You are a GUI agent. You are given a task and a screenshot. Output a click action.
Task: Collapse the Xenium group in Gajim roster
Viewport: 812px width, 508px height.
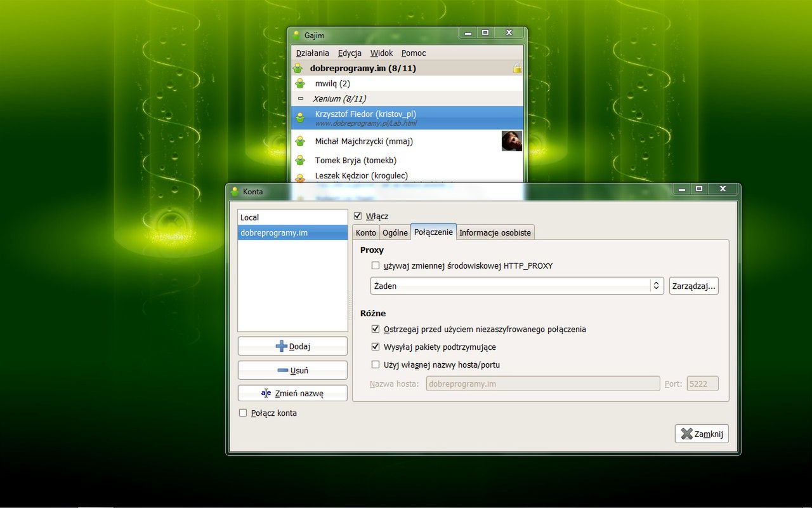pyautogui.click(x=300, y=99)
